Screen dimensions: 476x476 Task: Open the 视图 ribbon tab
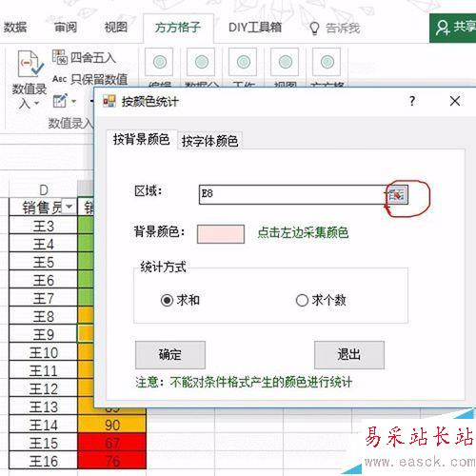(x=116, y=28)
